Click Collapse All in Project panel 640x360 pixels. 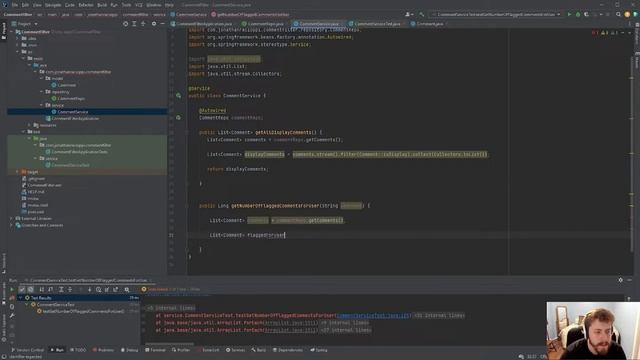coord(143,24)
